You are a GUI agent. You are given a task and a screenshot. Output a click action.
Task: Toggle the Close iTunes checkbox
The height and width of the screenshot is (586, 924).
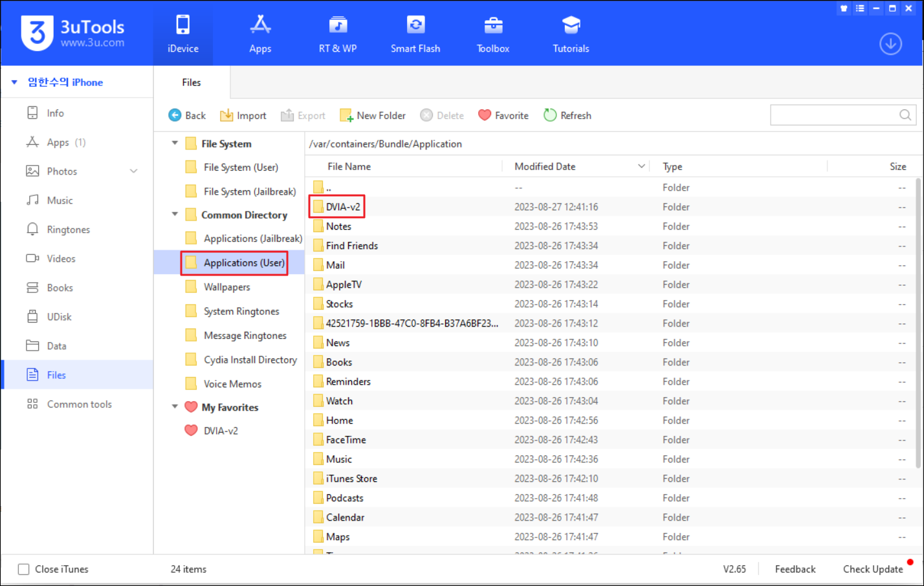24,569
